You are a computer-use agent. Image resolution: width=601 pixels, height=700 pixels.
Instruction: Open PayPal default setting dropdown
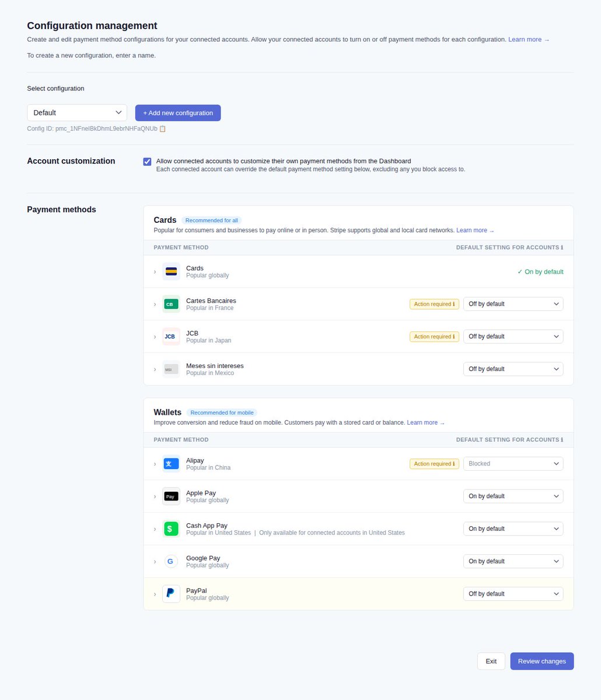pos(513,594)
